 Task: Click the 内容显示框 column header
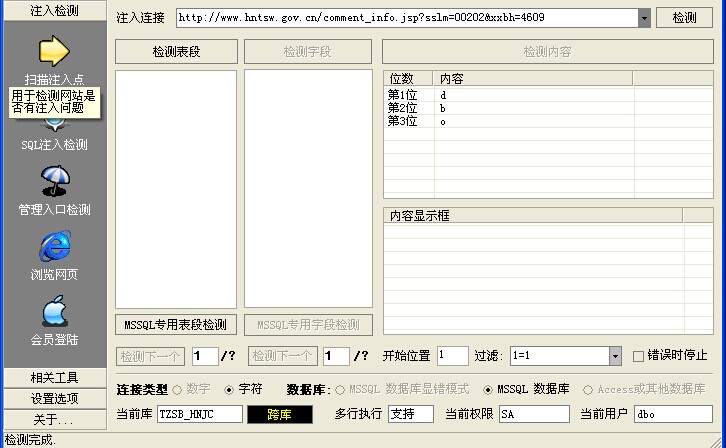(x=533, y=215)
